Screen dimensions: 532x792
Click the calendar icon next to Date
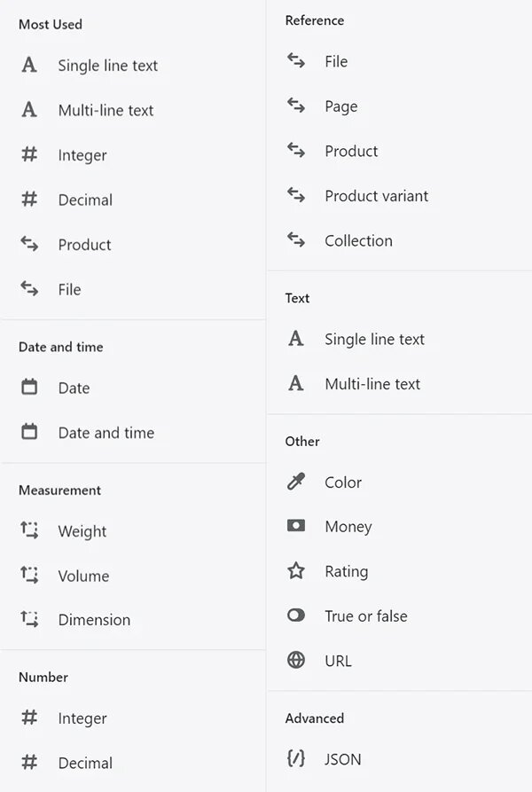[29, 387]
